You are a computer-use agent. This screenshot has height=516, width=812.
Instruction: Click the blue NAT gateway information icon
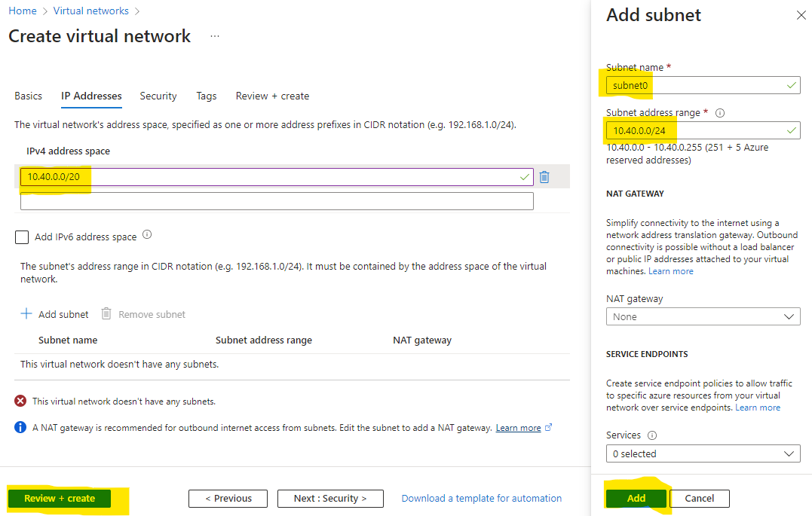coord(20,428)
